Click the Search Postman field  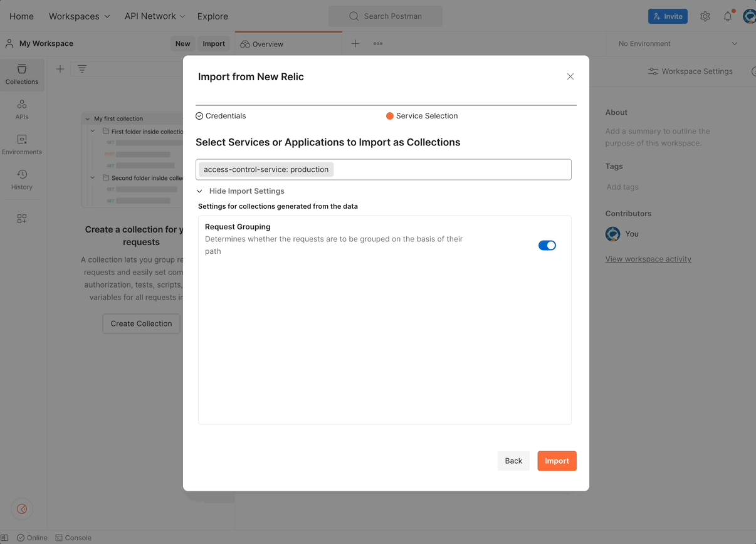[x=386, y=16]
